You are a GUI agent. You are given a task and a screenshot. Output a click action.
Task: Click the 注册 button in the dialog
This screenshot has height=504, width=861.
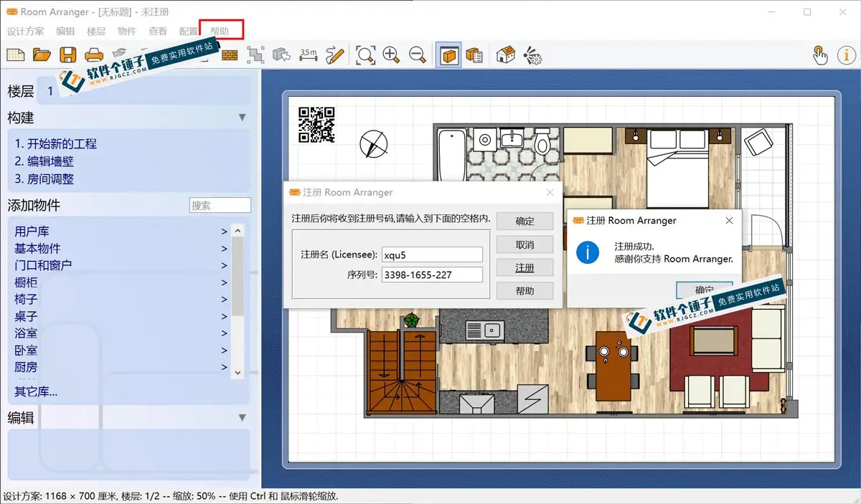point(524,267)
